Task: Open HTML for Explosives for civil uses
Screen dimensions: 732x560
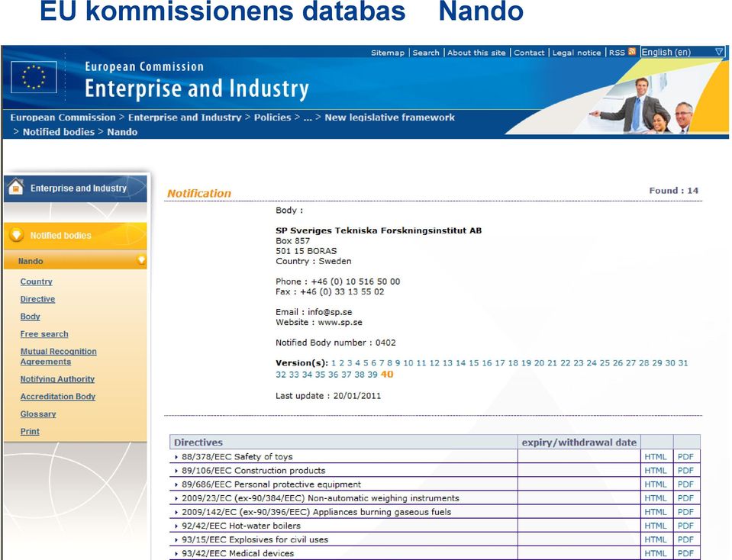Action: click(x=656, y=539)
